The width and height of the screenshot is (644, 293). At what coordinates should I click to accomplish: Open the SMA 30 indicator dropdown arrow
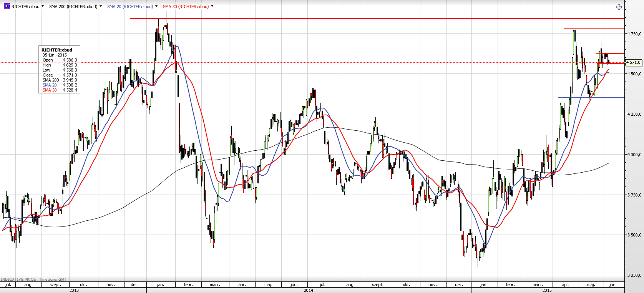point(212,6)
